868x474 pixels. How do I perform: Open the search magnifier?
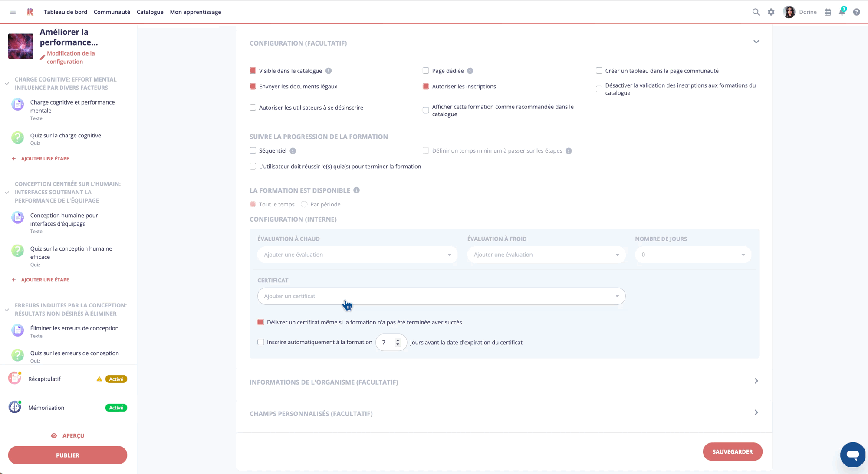pos(756,12)
